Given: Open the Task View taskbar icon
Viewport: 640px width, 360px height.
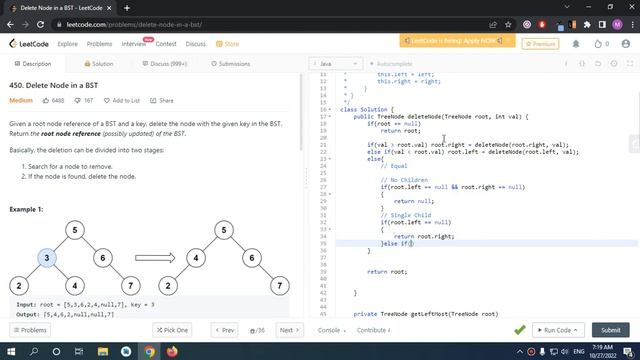Looking at the screenshot, I should pos(79,351).
